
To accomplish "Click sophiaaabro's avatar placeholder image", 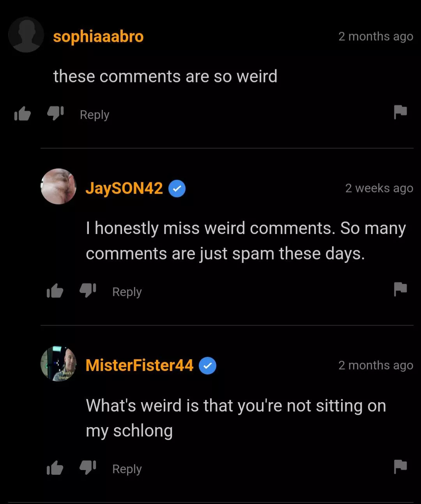I will click(x=26, y=35).
